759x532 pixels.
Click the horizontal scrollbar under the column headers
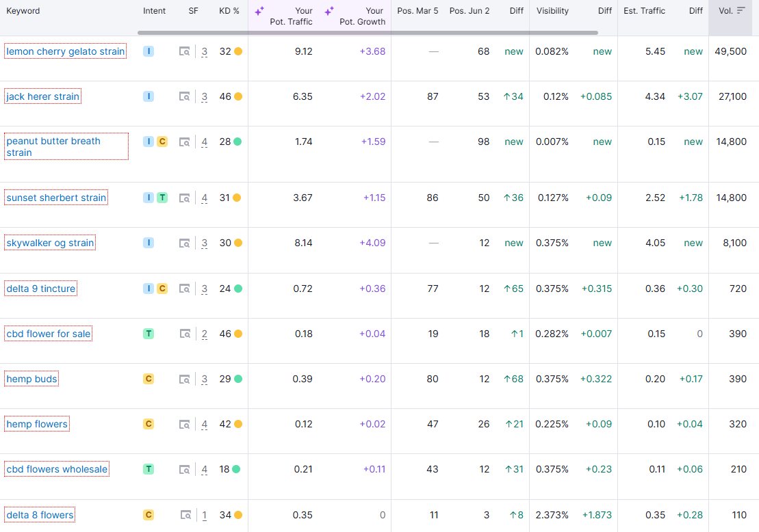click(368, 33)
